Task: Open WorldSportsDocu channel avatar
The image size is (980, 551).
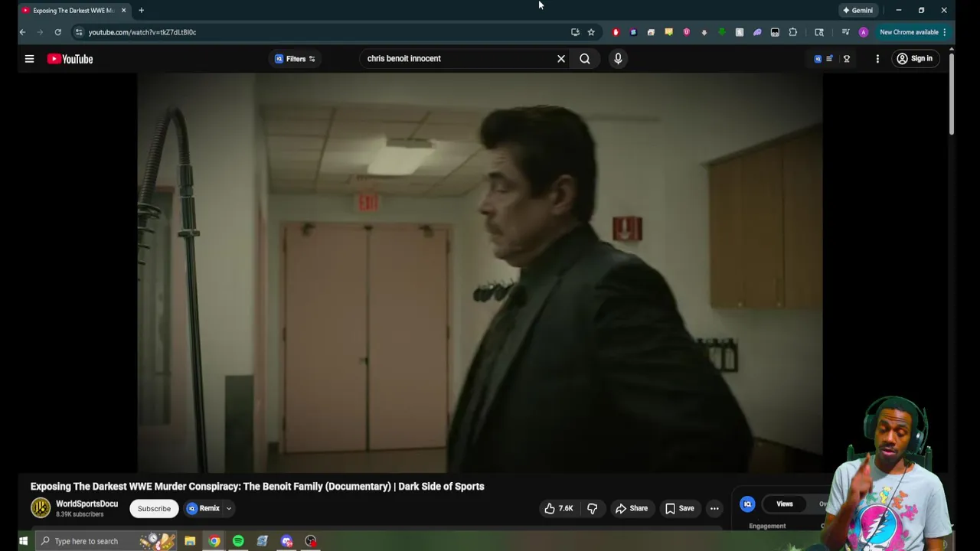Action: pyautogui.click(x=41, y=507)
